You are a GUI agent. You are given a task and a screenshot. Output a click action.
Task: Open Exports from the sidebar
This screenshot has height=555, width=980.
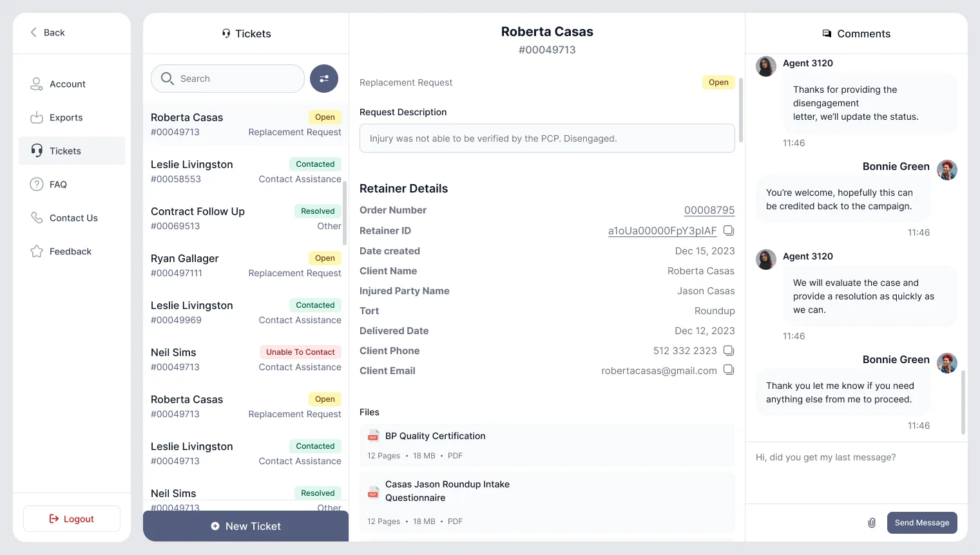(72, 117)
